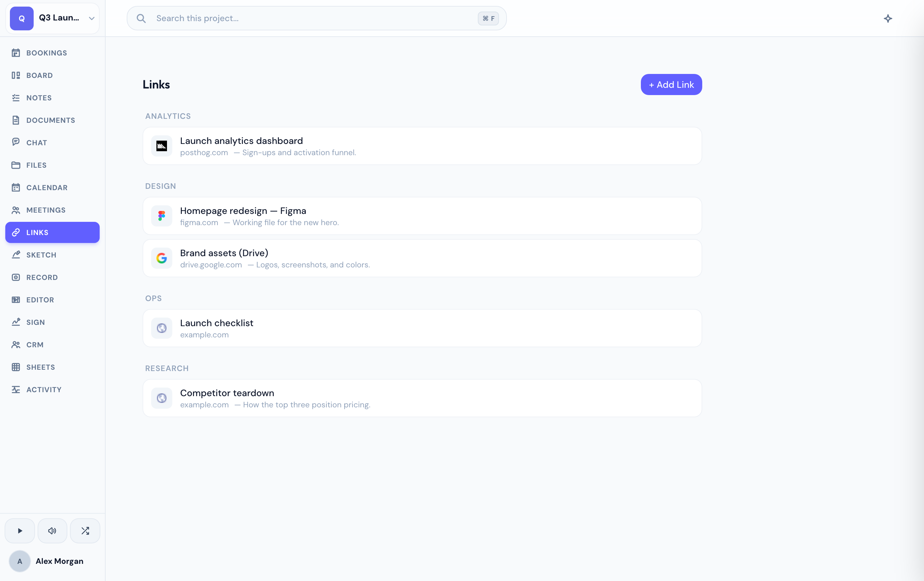
Task: Click 'How the top three position pricing.' text
Action: pyautogui.click(x=307, y=405)
